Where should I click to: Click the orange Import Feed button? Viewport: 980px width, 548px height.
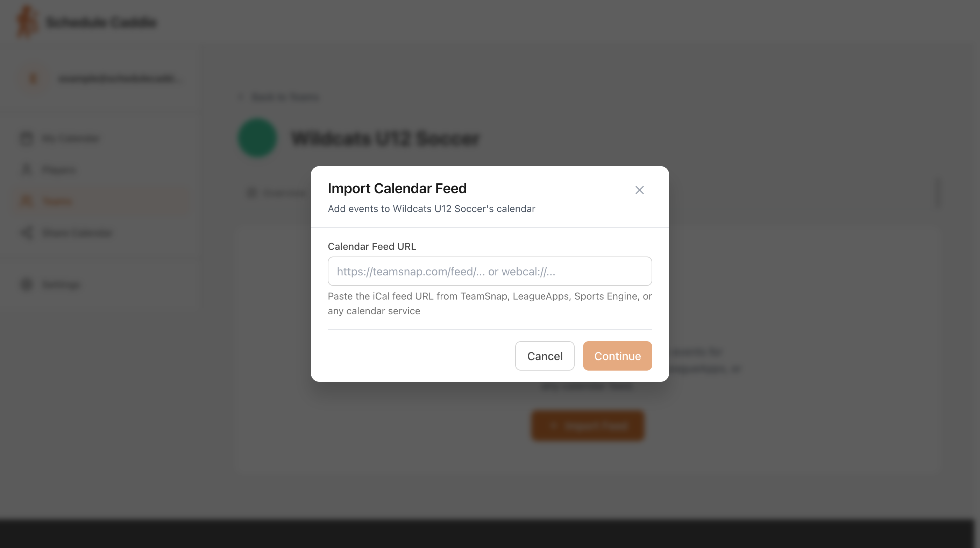[x=587, y=426]
